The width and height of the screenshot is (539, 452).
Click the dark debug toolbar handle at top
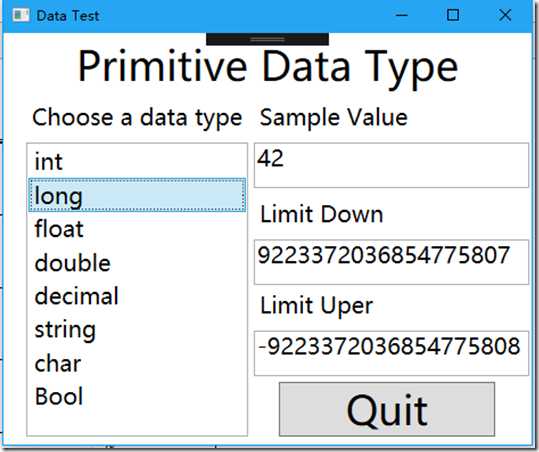click(267, 39)
